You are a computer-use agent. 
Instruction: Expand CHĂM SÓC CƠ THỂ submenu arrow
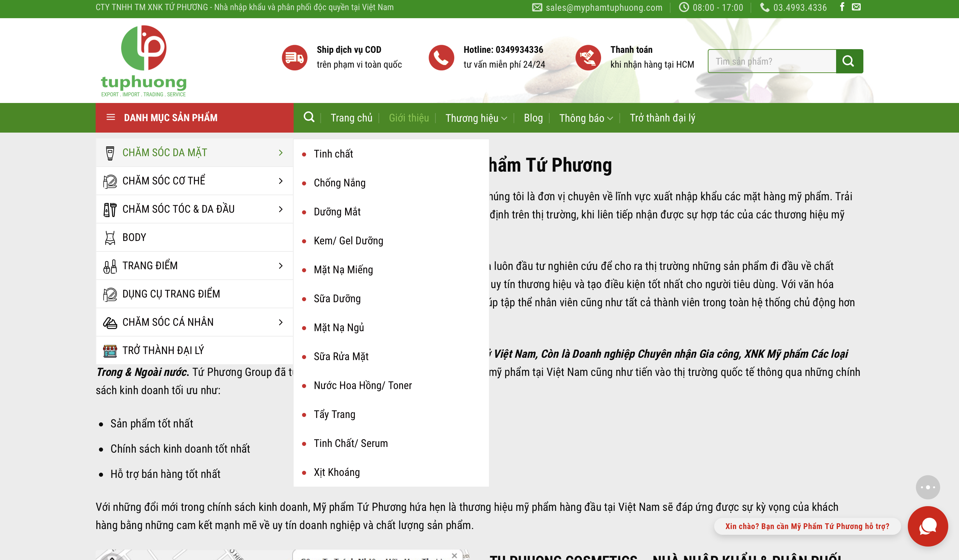coord(281,181)
